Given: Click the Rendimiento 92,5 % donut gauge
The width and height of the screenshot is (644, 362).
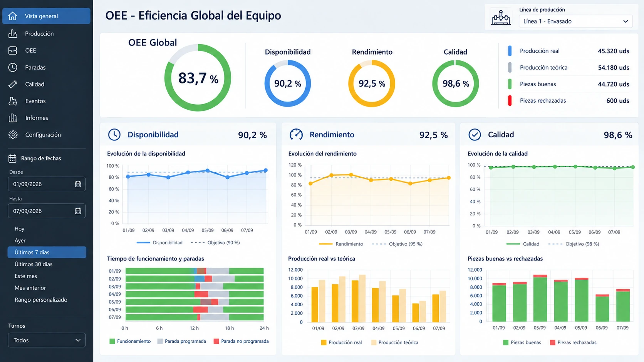Looking at the screenshot, I should pos(372,83).
